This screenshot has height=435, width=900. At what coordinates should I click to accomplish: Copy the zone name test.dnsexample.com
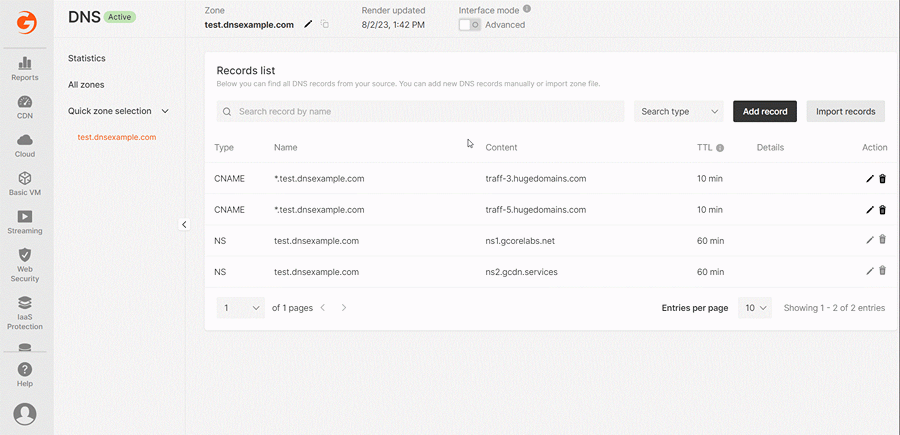click(325, 25)
